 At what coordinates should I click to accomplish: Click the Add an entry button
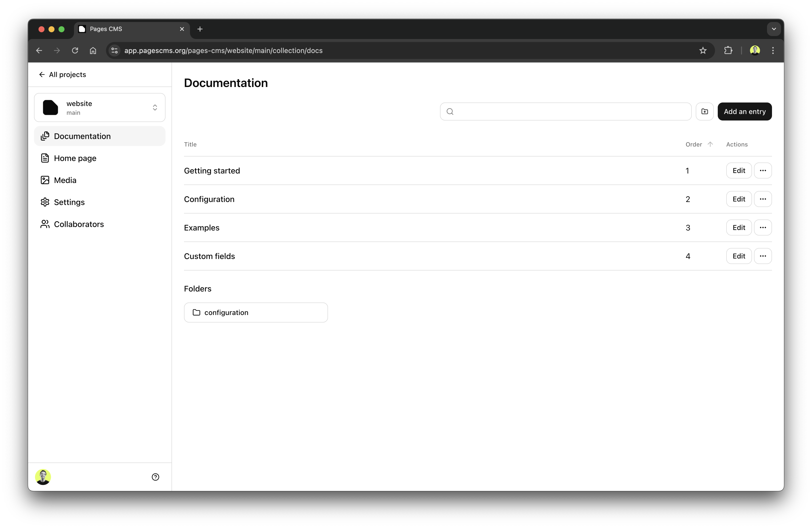click(744, 111)
